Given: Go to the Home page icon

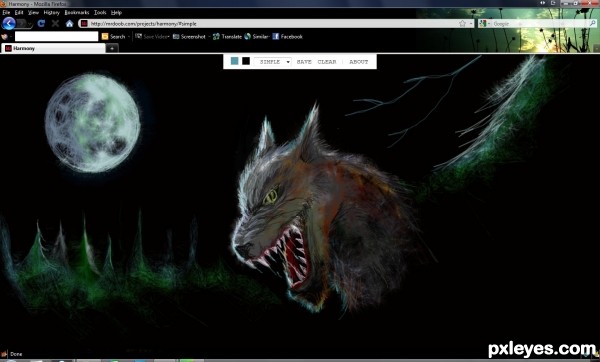Looking at the screenshot, I should coord(69,23).
